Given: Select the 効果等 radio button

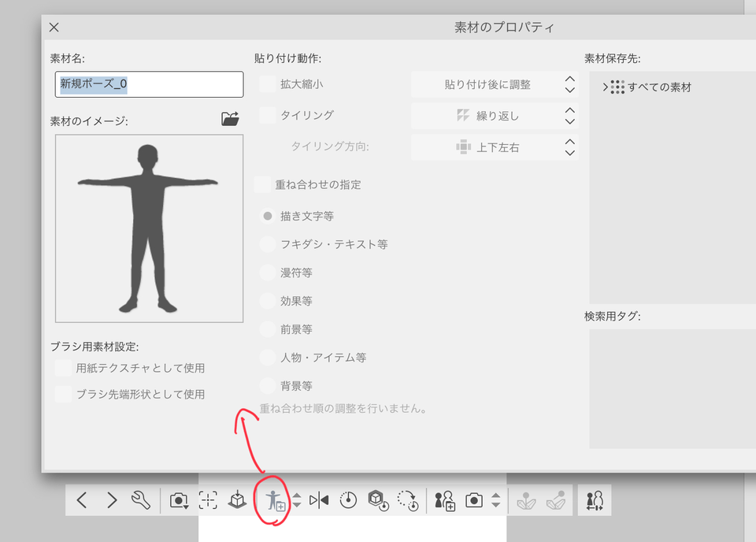Looking at the screenshot, I should [x=268, y=301].
